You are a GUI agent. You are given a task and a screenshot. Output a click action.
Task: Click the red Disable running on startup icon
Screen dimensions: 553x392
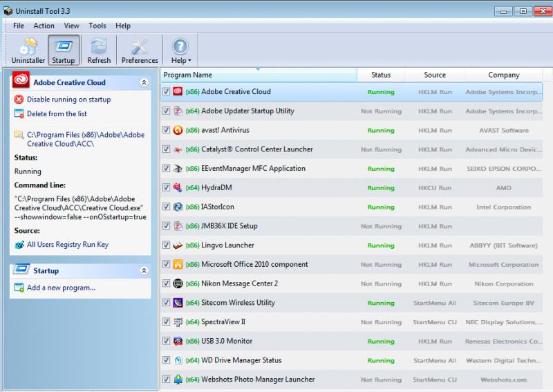[19, 100]
